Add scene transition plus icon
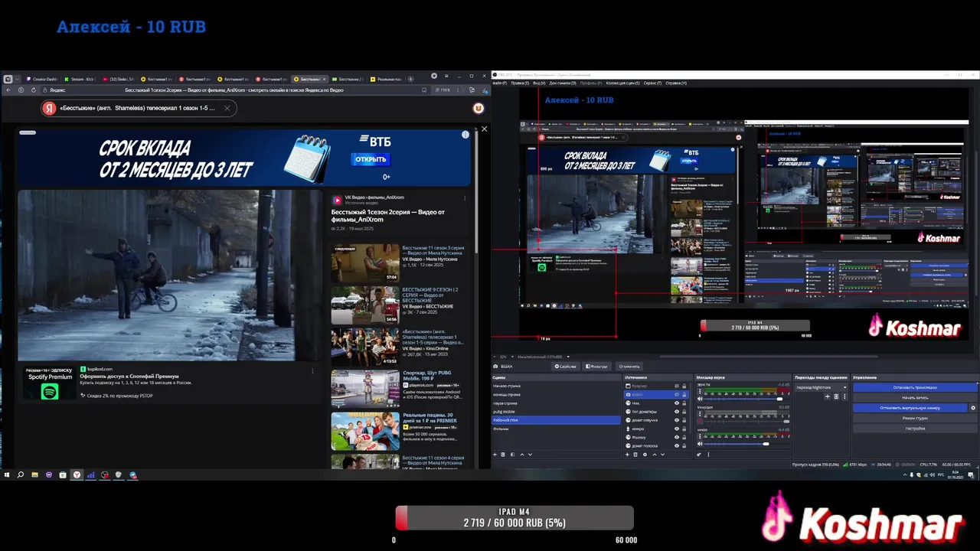The image size is (980, 551). (x=828, y=396)
